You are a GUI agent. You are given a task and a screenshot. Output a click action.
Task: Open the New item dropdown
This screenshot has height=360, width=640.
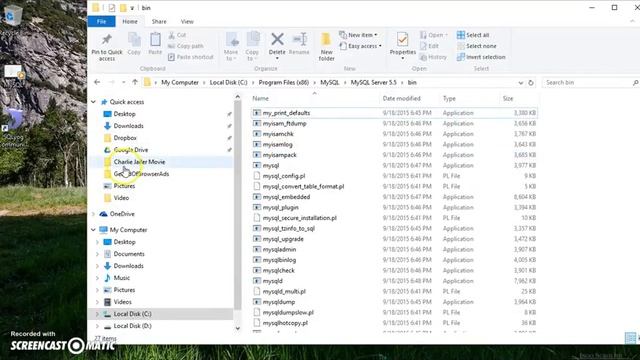[x=358, y=35]
